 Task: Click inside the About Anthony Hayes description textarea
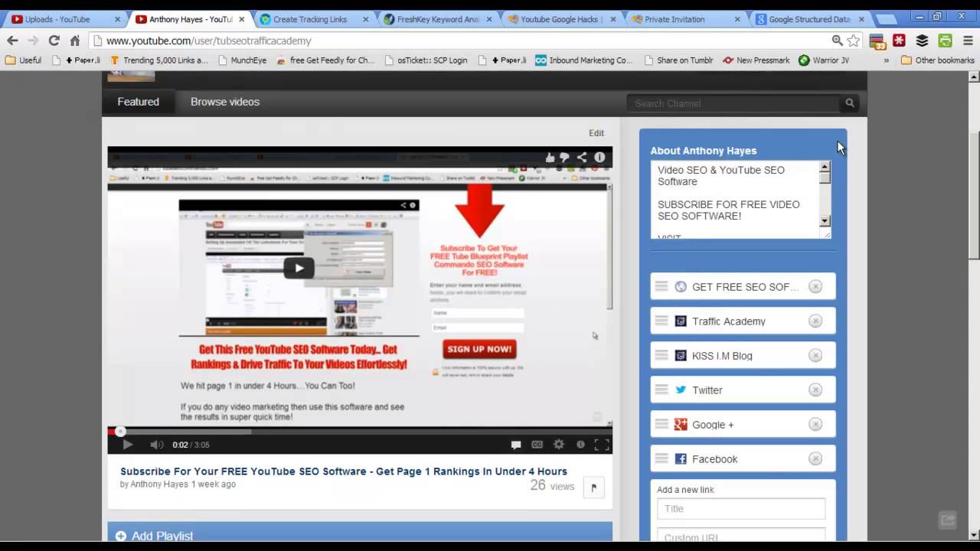coord(734,199)
